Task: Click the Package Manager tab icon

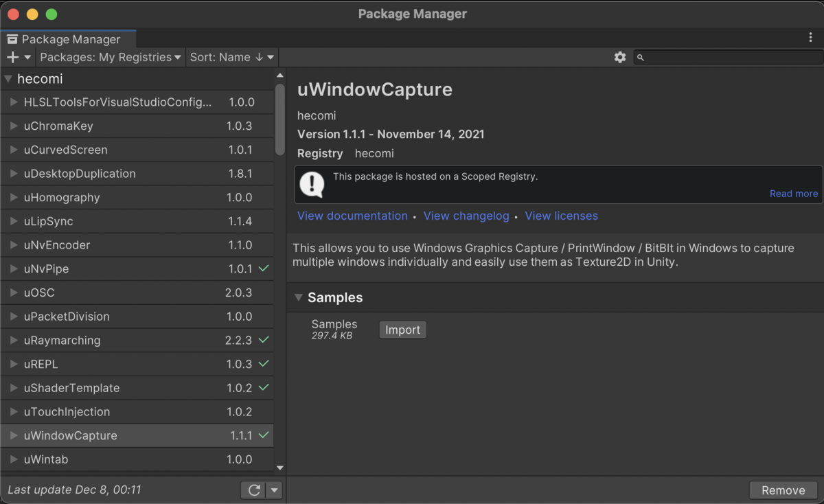Action: click(12, 39)
